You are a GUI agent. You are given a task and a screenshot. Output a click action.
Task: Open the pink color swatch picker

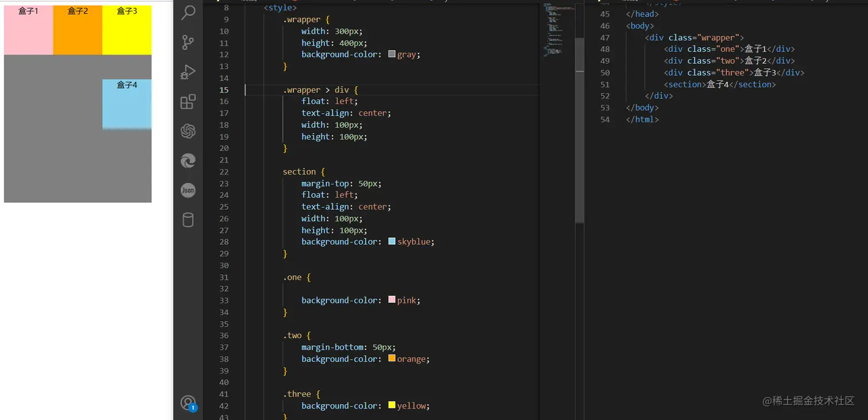tap(392, 300)
